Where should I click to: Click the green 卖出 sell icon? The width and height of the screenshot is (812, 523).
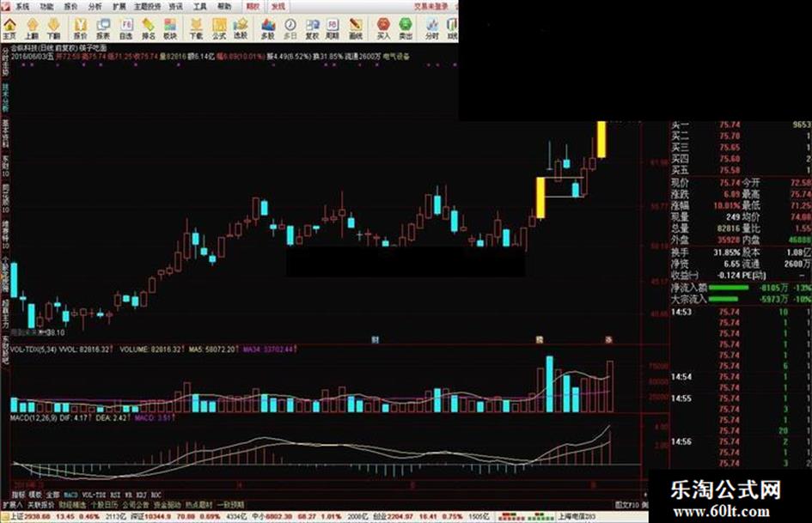[406, 28]
